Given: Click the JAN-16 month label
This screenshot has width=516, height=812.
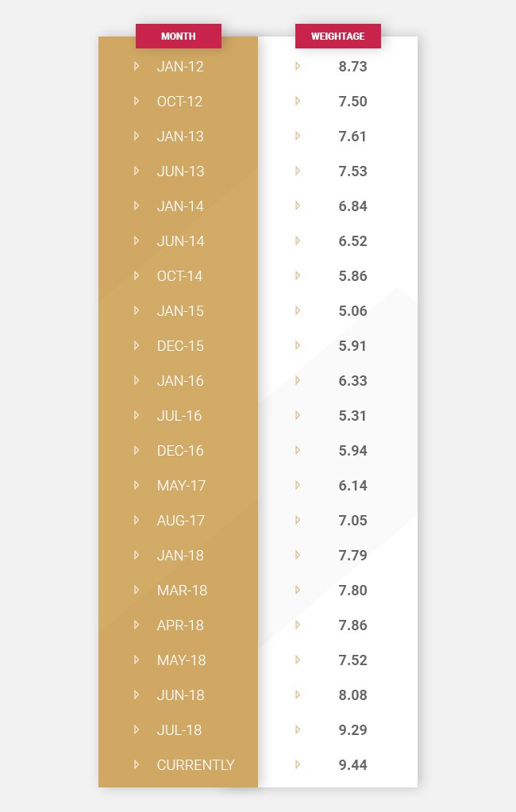Looking at the screenshot, I should pos(180,381).
